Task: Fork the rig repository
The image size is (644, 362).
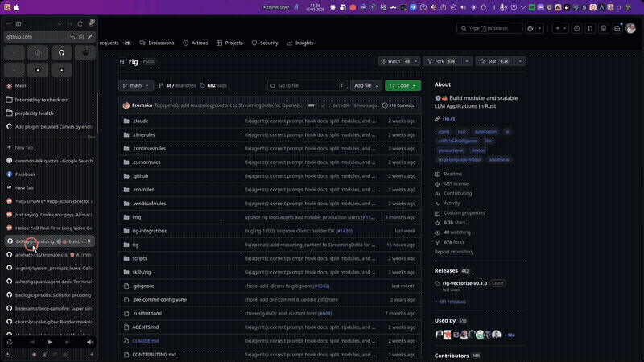Action: tap(442, 61)
